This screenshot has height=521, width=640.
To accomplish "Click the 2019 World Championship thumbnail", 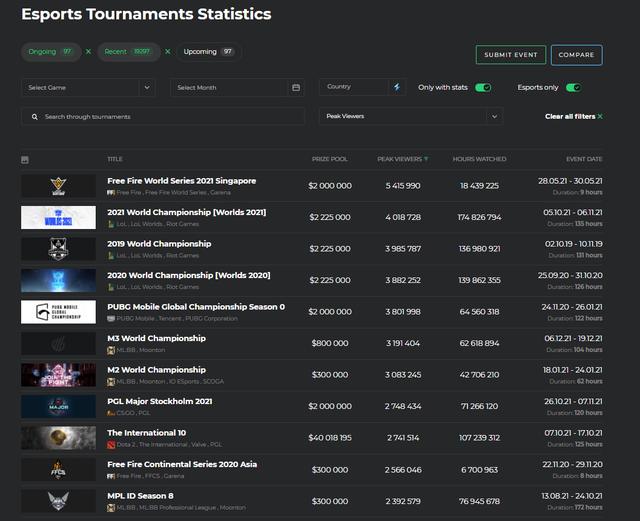I will coord(58,249).
